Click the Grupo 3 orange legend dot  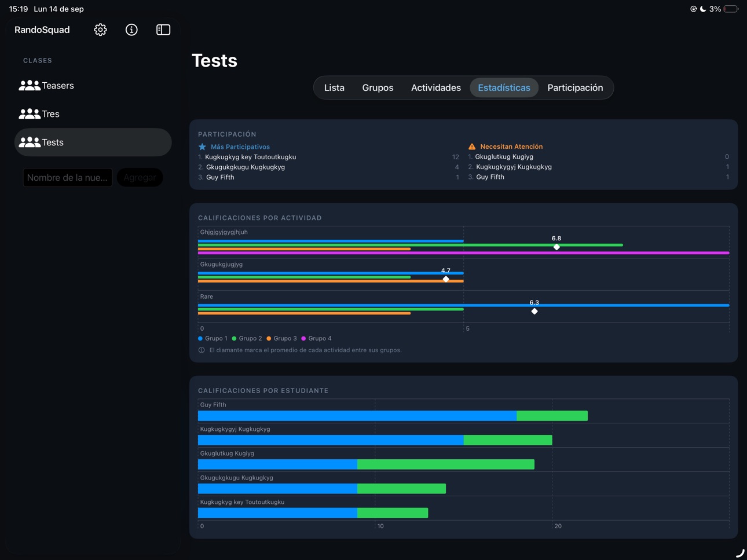[x=269, y=338]
